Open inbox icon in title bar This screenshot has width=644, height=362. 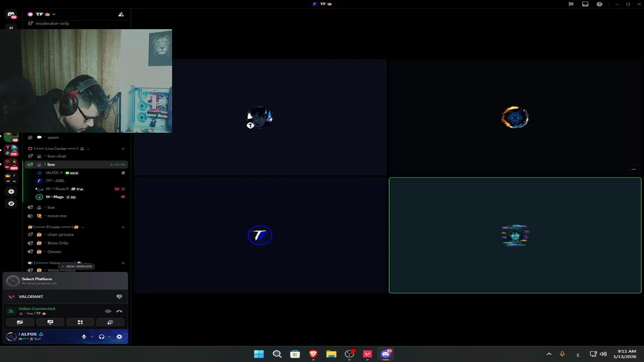click(x=585, y=4)
